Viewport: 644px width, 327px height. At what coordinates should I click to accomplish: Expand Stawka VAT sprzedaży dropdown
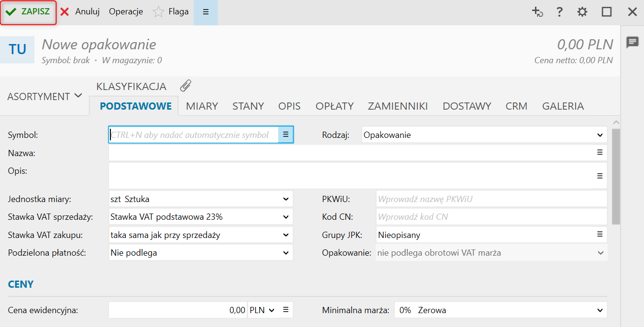286,217
